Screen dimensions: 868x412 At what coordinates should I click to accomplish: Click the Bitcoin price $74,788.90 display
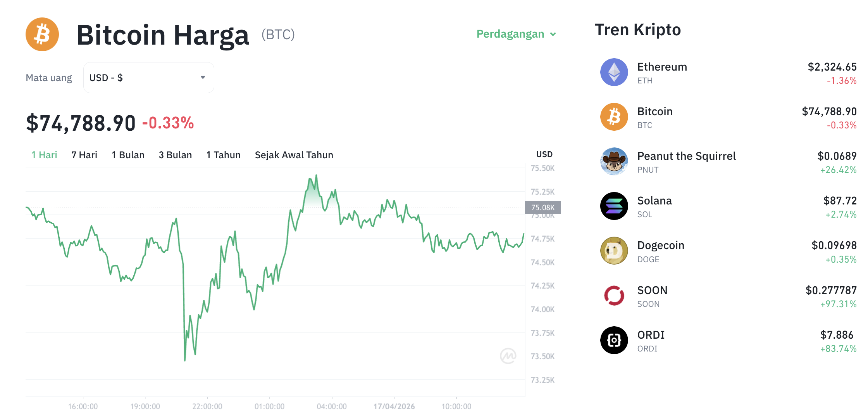pyautogui.click(x=80, y=122)
